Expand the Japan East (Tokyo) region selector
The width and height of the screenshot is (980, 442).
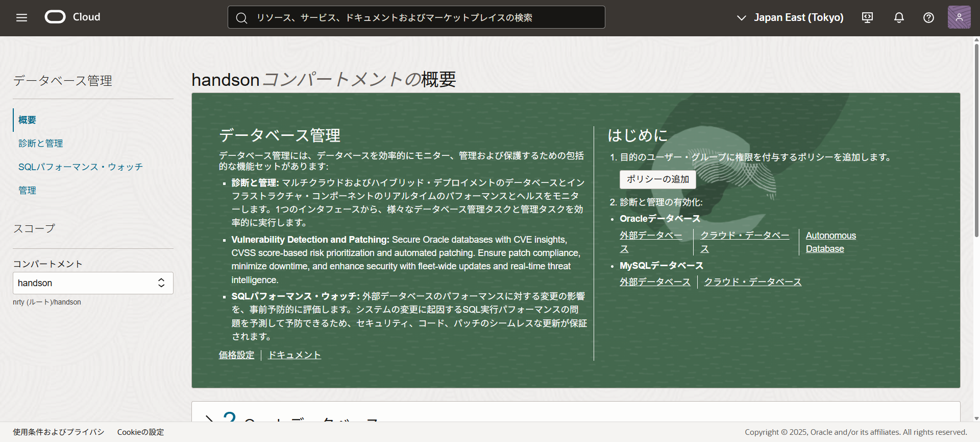[x=790, y=17]
